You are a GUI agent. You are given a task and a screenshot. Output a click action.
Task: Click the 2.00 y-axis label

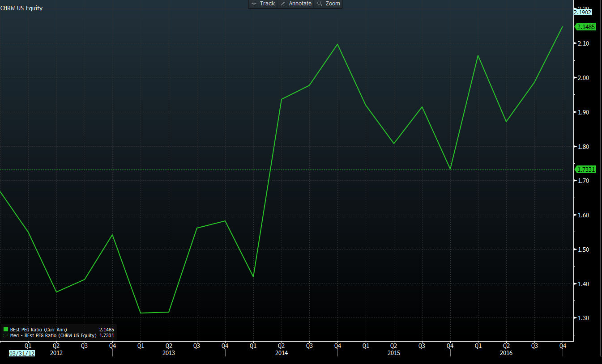tap(583, 78)
